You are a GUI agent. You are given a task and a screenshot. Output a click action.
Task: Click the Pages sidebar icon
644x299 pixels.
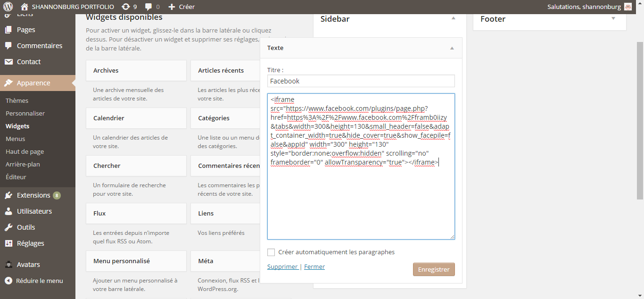coord(8,30)
